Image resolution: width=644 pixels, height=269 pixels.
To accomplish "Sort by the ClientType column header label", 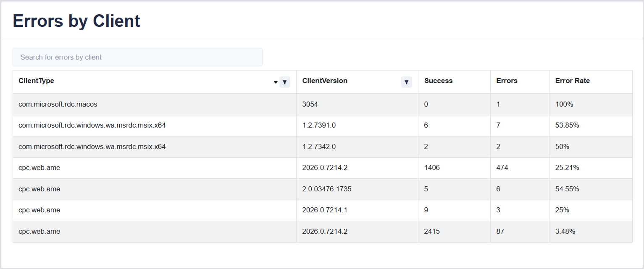I will (x=36, y=81).
